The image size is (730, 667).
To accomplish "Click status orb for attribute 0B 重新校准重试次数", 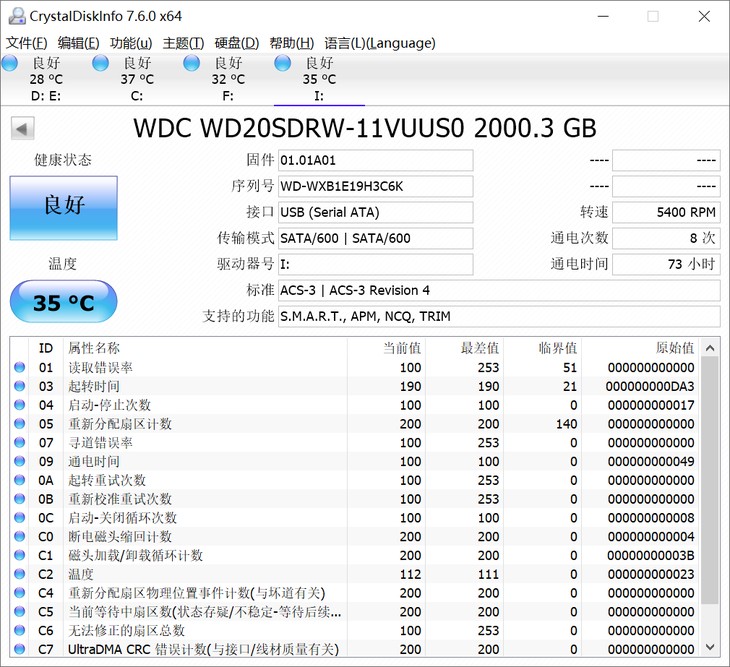I will [x=20, y=499].
